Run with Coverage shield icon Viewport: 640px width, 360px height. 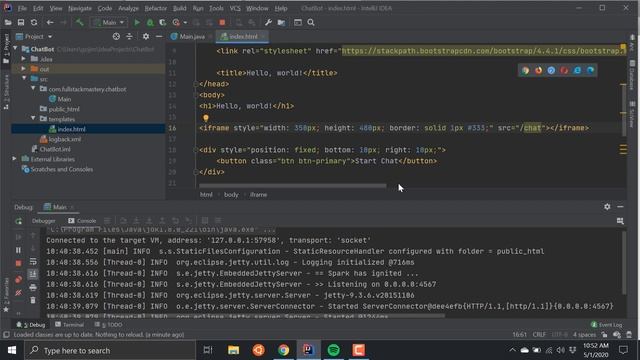tap(162, 22)
